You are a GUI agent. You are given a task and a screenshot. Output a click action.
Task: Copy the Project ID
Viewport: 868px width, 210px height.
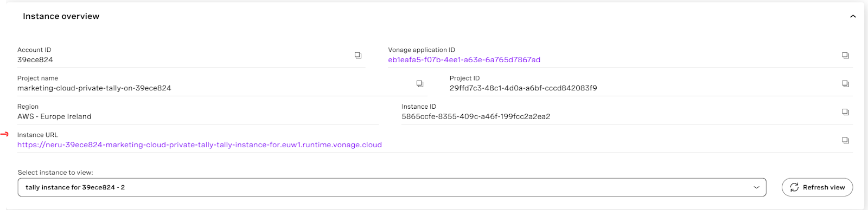coord(845,83)
